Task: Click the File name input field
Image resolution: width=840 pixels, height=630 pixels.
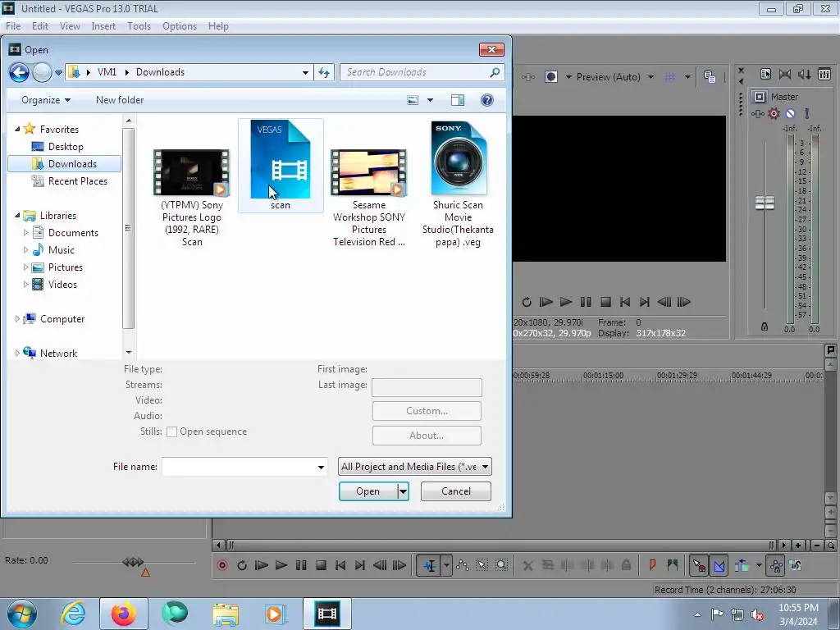Action: click(x=239, y=467)
